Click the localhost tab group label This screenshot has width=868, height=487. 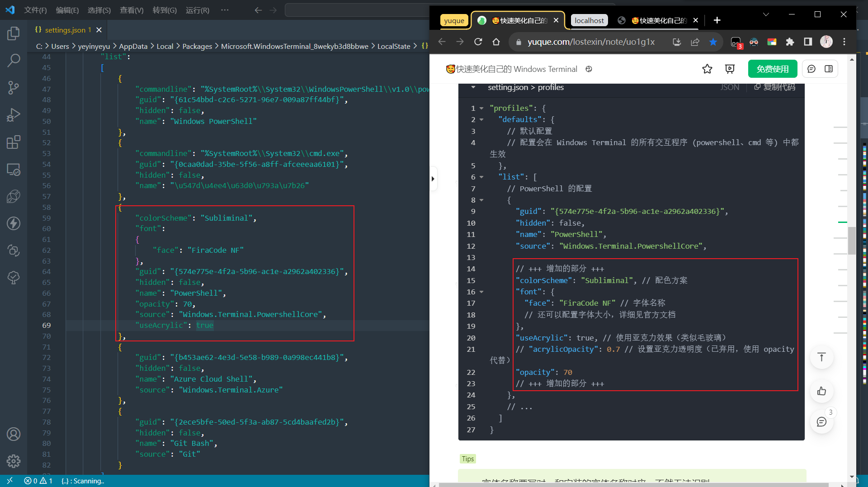click(x=589, y=20)
